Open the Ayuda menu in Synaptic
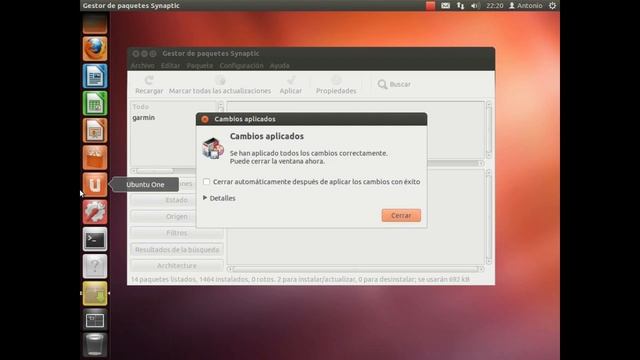 [280, 66]
